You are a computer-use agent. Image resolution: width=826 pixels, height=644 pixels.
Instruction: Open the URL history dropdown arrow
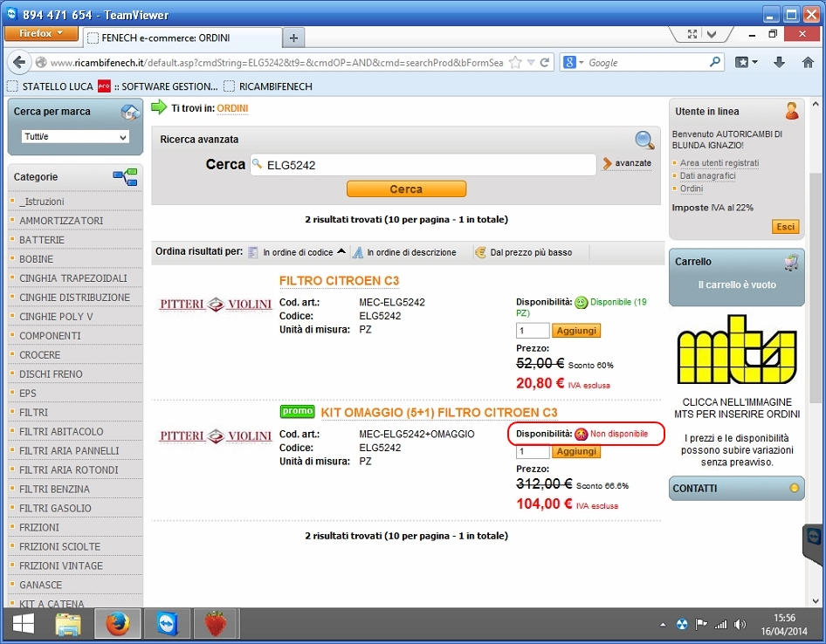[531, 63]
